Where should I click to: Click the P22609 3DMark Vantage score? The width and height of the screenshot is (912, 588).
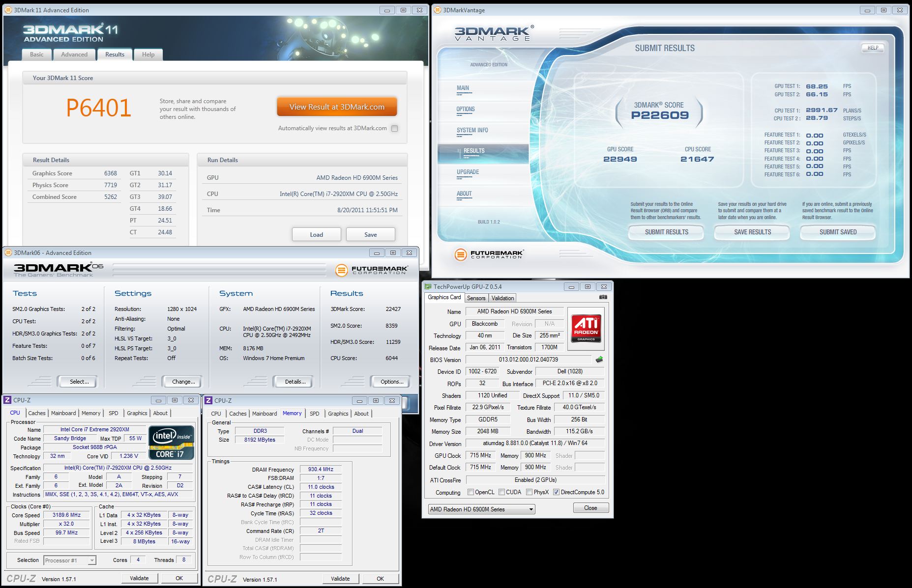(660, 115)
